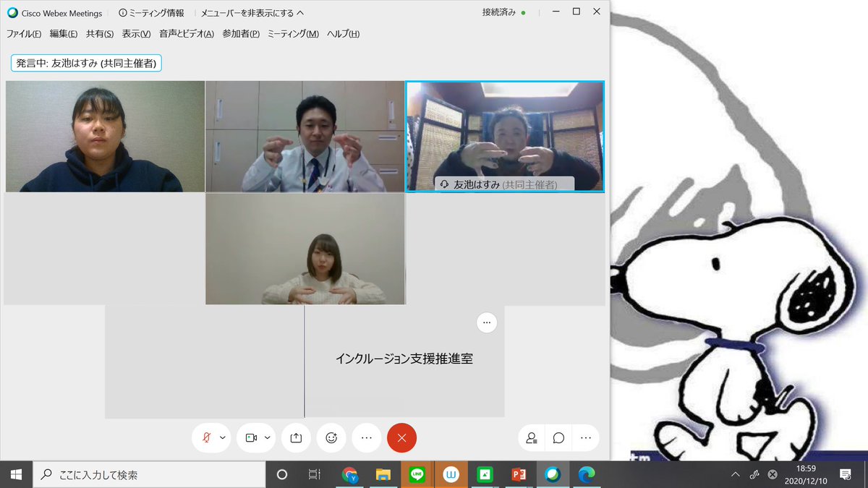The width and height of the screenshot is (868, 488).
Task: Open the chat panel icon
Action: coord(558,438)
